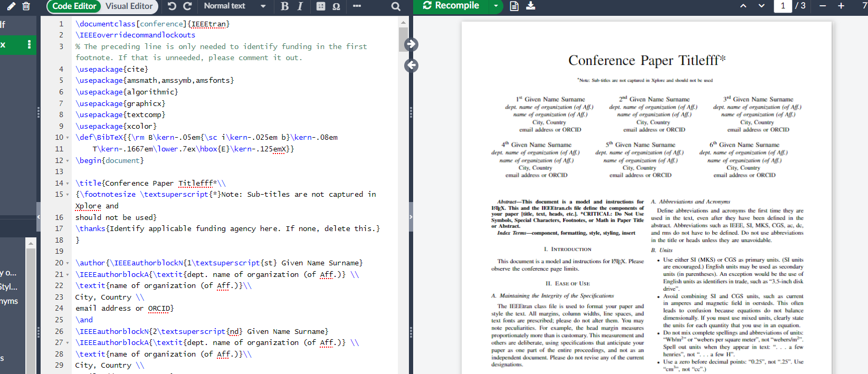Open the logs and output files icon
This screenshot has height=374, width=868.
pos(514,6)
